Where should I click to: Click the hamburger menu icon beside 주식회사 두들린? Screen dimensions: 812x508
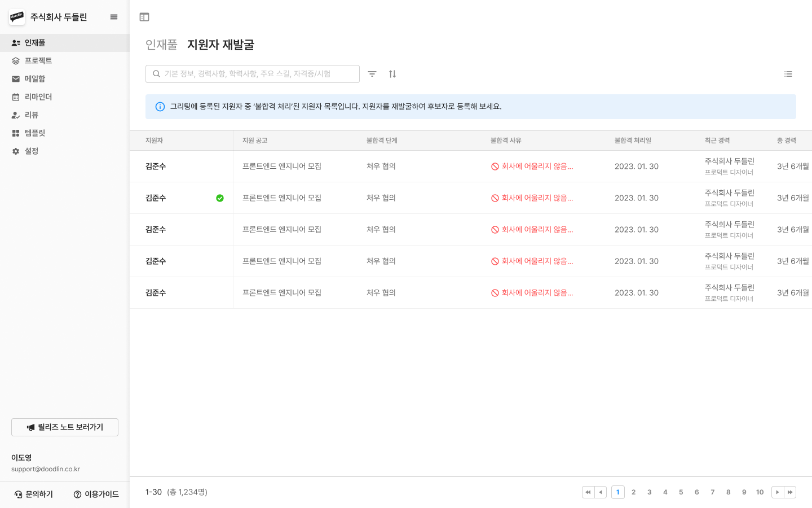click(x=114, y=17)
